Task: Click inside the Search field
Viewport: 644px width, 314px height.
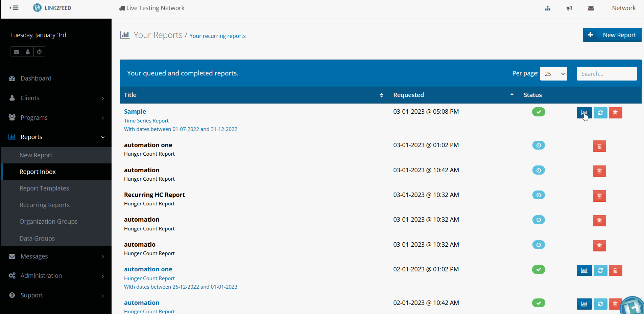Action: [606, 73]
